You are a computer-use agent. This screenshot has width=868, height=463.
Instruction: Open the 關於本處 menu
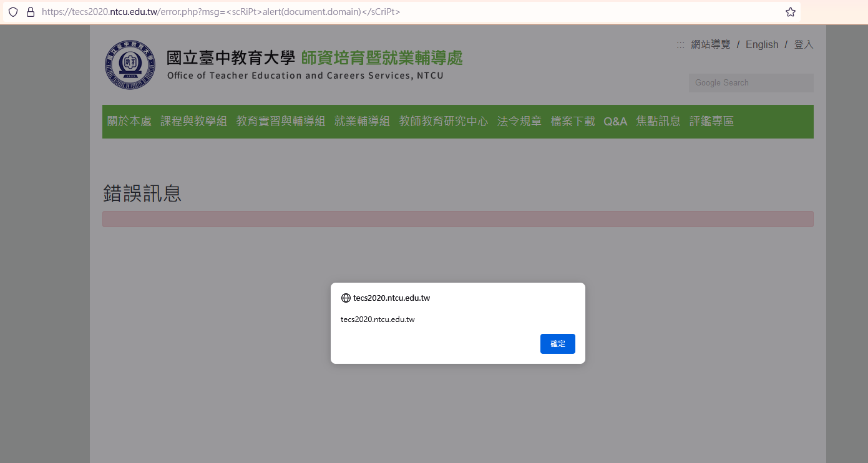tap(129, 122)
